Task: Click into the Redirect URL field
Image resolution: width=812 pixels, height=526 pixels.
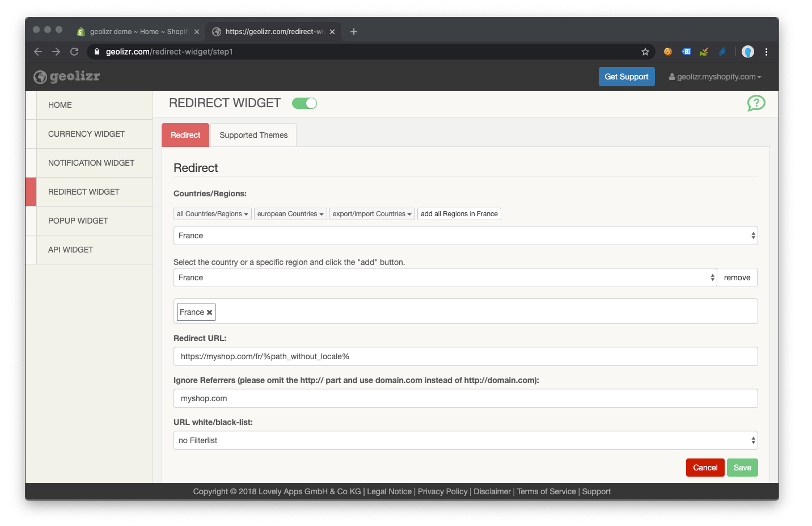Action: coord(466,356)
